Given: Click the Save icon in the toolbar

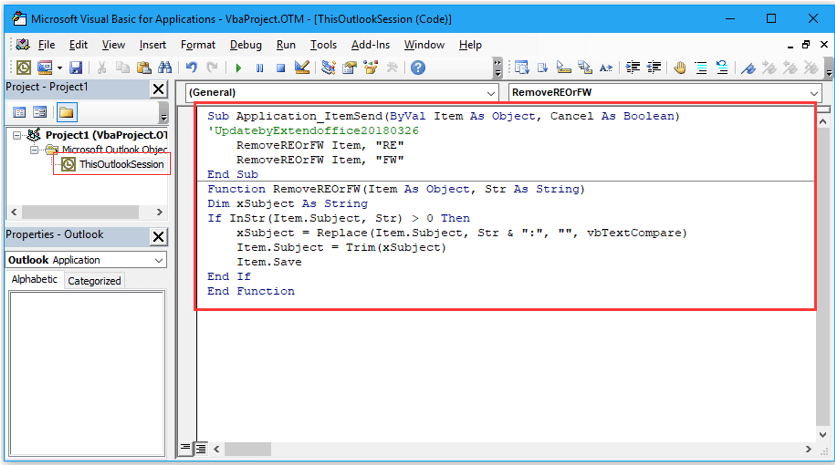Looking at the screenshot, I should (x=74, y=68).
